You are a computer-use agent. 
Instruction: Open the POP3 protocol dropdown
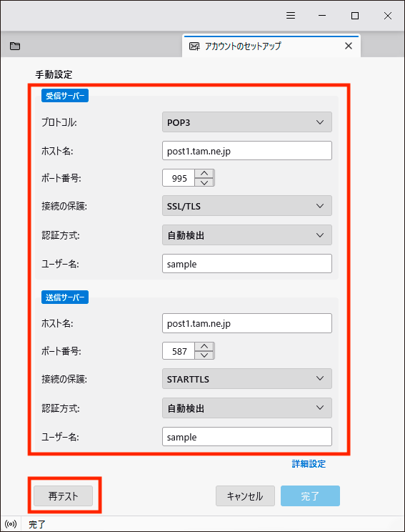[x=247, y=122]
